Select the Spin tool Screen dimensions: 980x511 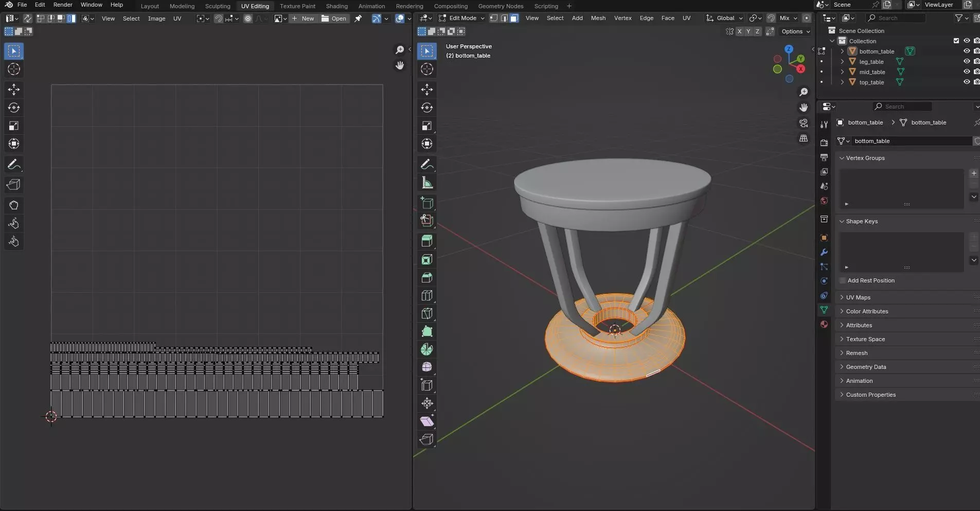point(427,349)
